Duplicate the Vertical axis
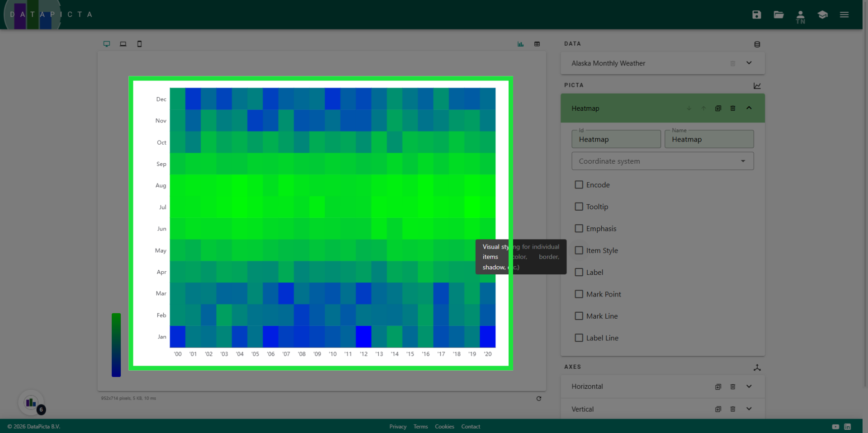 (718, 409)
